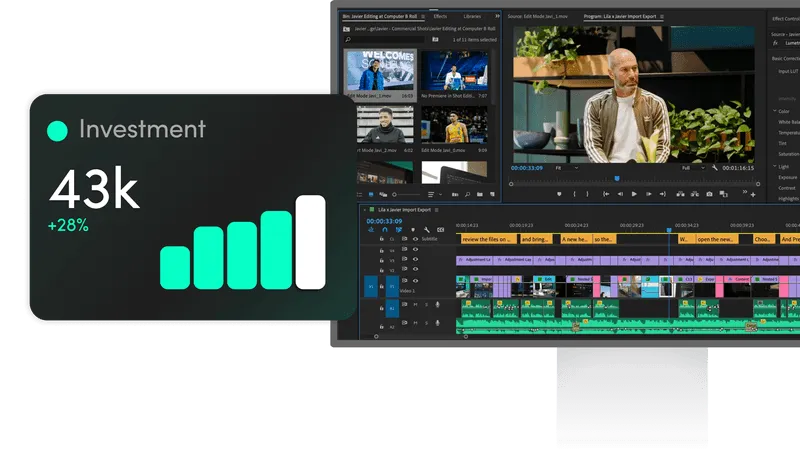This screenshot has width=800, height=450.
Task: Toggle V3 track output eye
Action: click(x=415, y=259)
